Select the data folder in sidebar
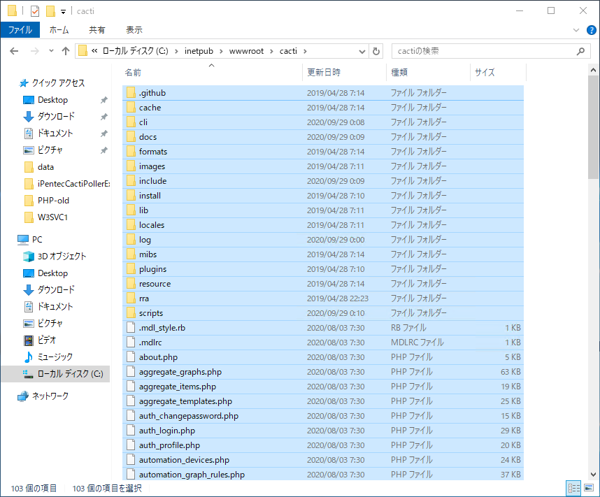The height and width of the screenshot is (497, 600). [x=46, y=167]
